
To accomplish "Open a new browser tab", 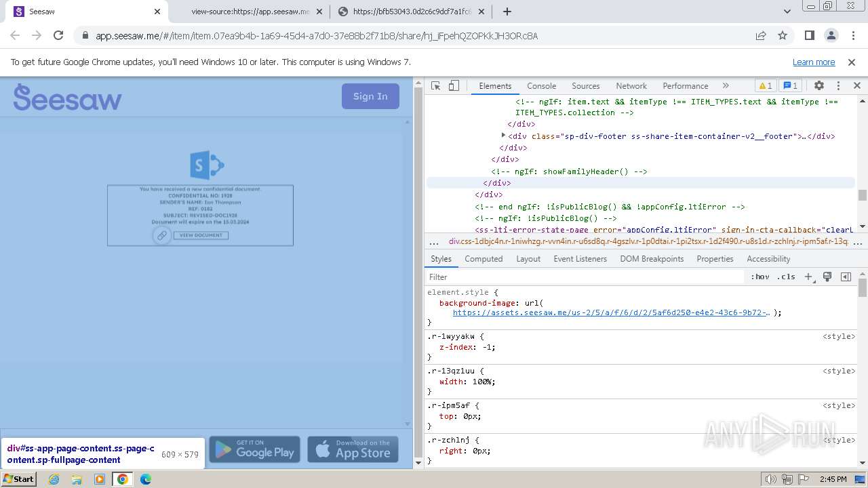I will (x=507, y=12).
